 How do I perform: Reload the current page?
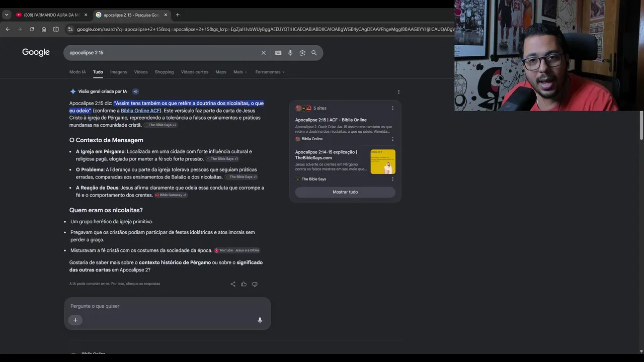(32, 29)
